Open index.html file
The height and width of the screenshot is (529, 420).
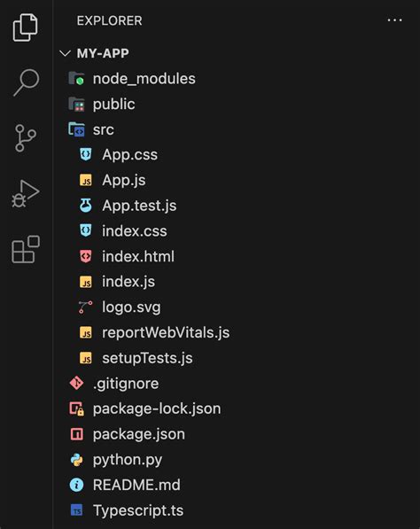pyautogui.click(x=138, y=256)
